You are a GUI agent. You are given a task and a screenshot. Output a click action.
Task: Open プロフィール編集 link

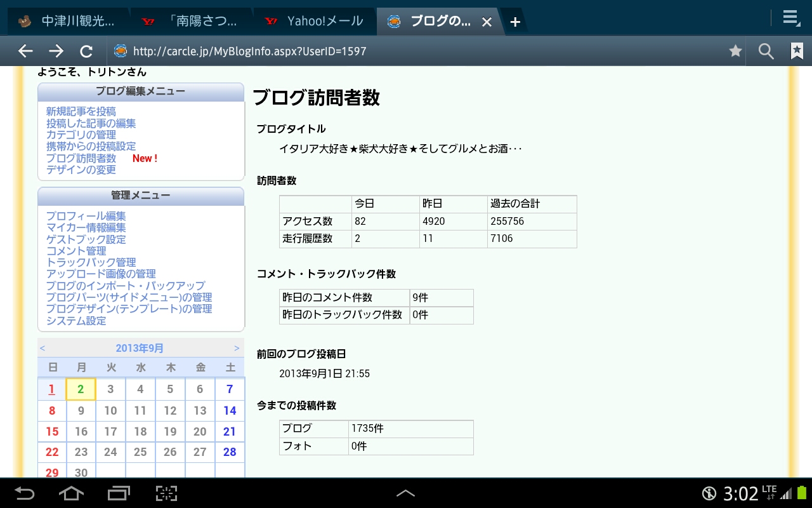[86, 216]
